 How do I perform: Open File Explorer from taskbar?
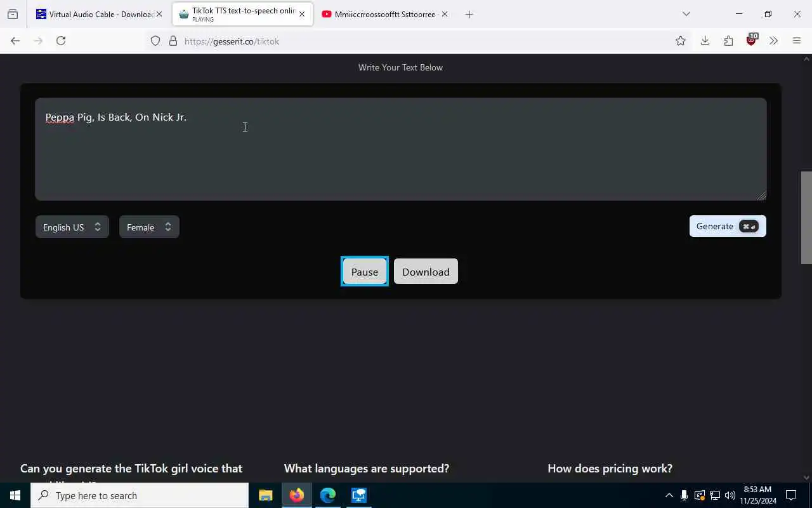(x=266, y=495)
